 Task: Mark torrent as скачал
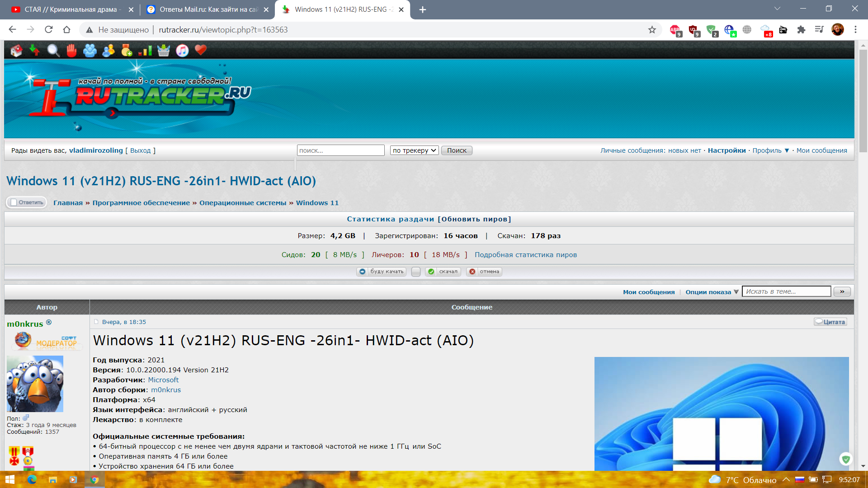[443, 272]
